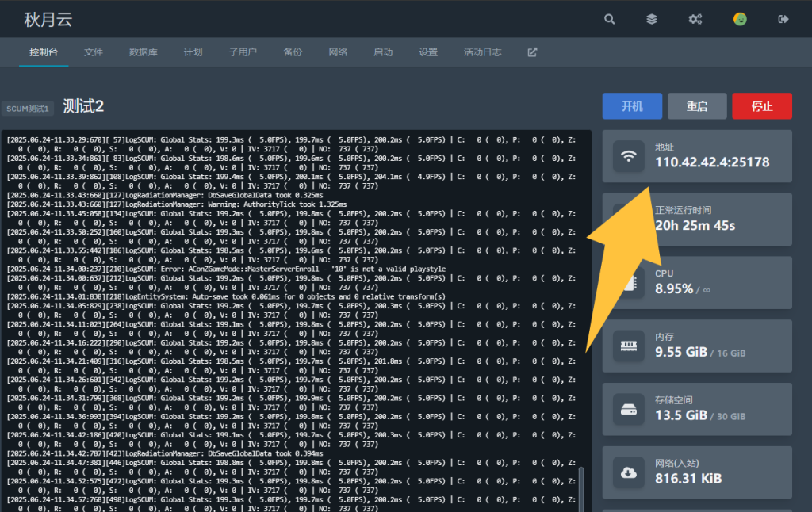
Task: Open the server list layers icon
Action: click(652, 20)
